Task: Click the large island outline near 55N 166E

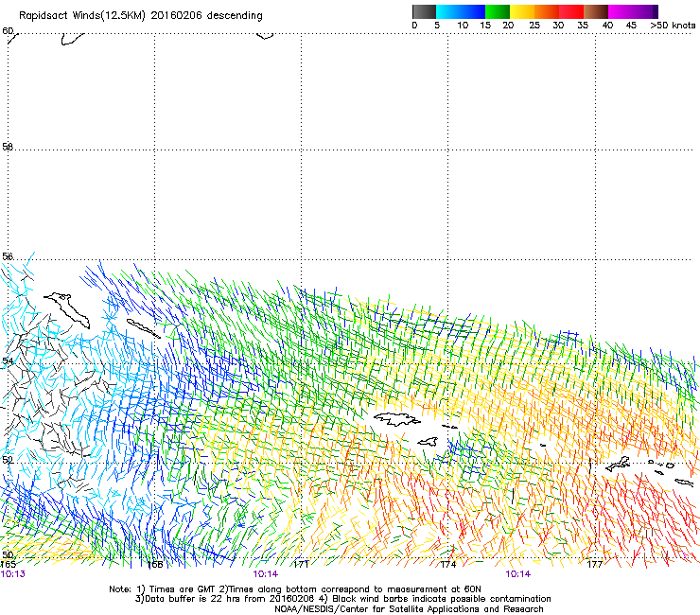Action: (67, 309)
